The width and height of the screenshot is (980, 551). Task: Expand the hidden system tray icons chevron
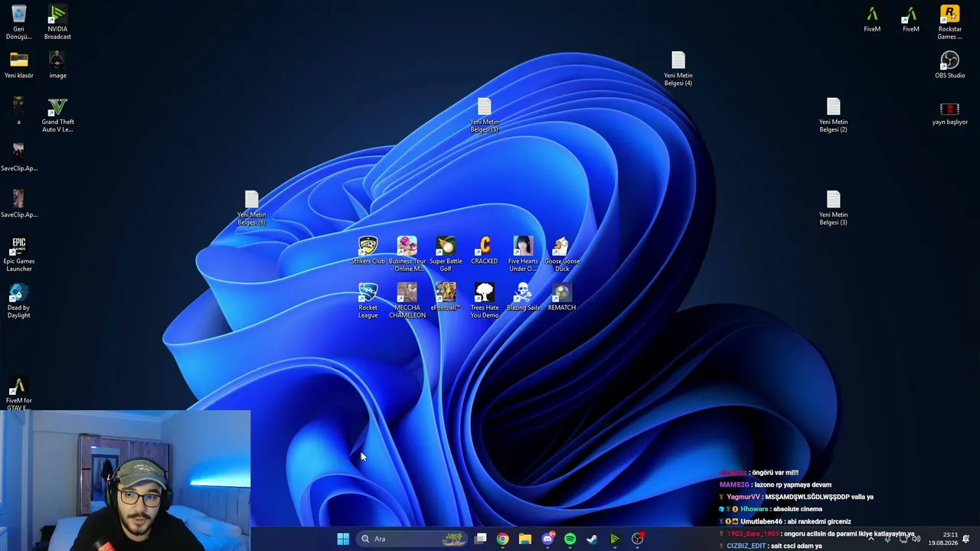871,539
